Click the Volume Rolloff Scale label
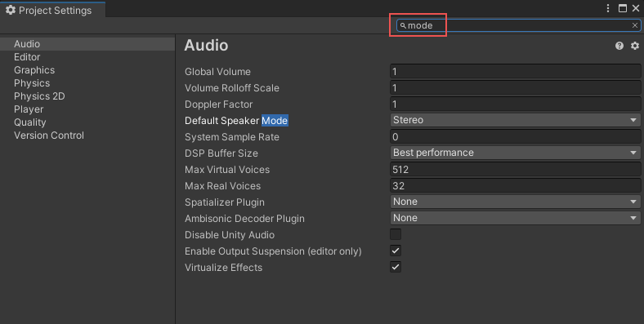The image size is (644, 324). point(232,88)
